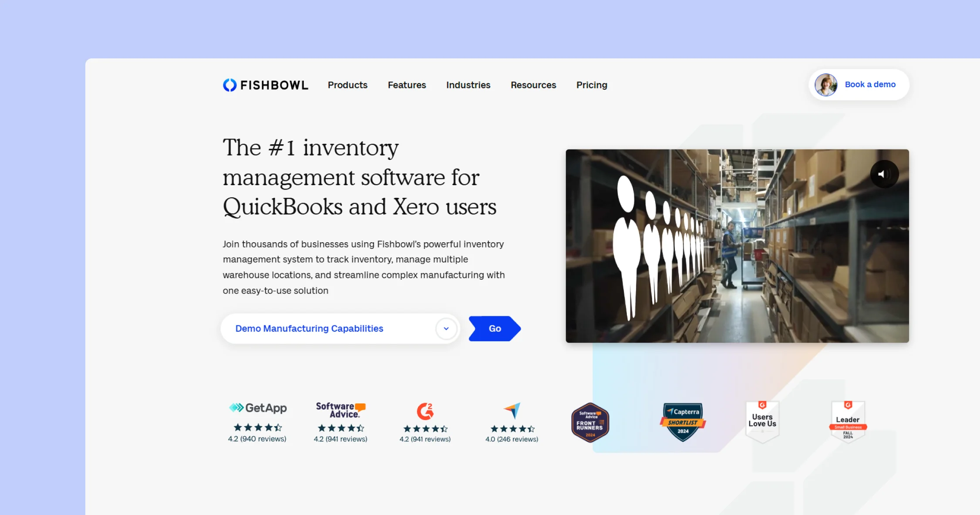Expand the Demo Manufacturing Capabilities dropdown

340,329
